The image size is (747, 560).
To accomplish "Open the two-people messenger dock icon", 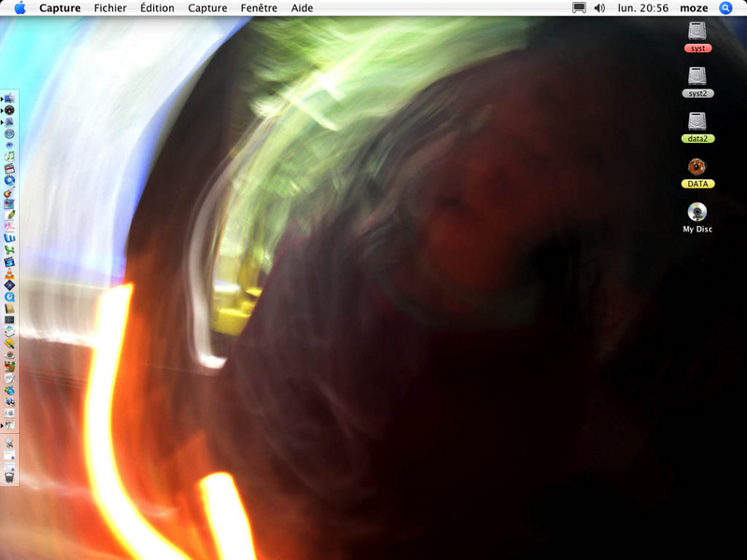I will [9, 390].
